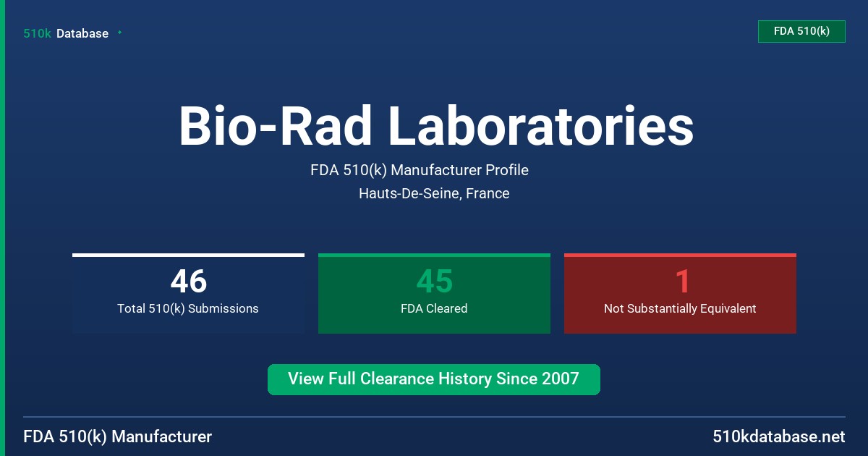
Task: Click the 510k Database logo text
Action: pos(66,33)
